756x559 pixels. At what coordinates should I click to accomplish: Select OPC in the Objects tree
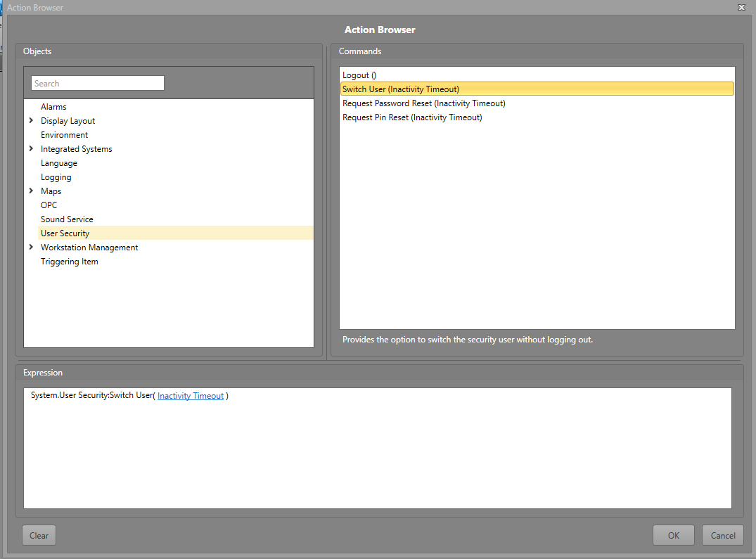pos(49,205)
